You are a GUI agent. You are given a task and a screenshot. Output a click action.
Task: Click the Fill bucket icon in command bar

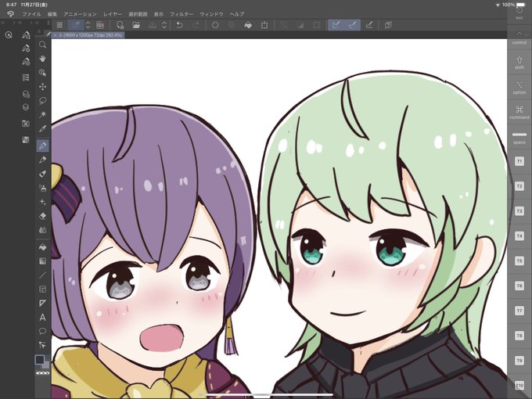pyautogui.click(x=248, y=25)
